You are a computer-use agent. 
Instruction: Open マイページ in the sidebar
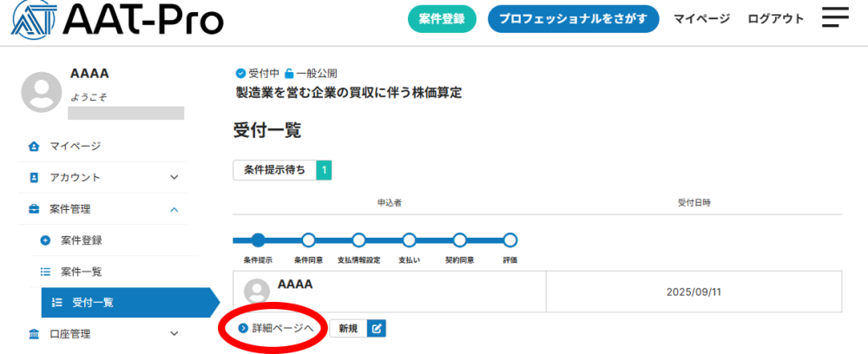point(75,146)
